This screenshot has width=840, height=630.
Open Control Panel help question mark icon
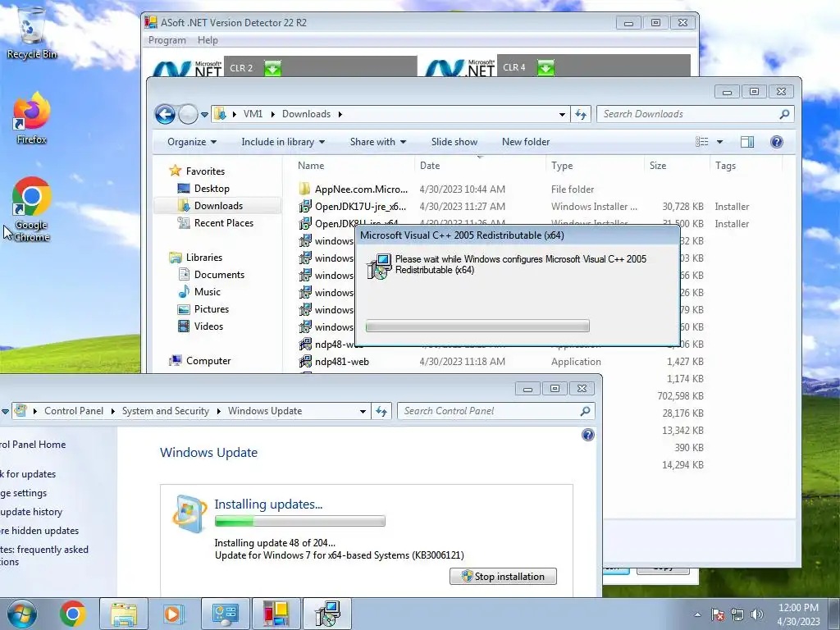coord(587,435)
